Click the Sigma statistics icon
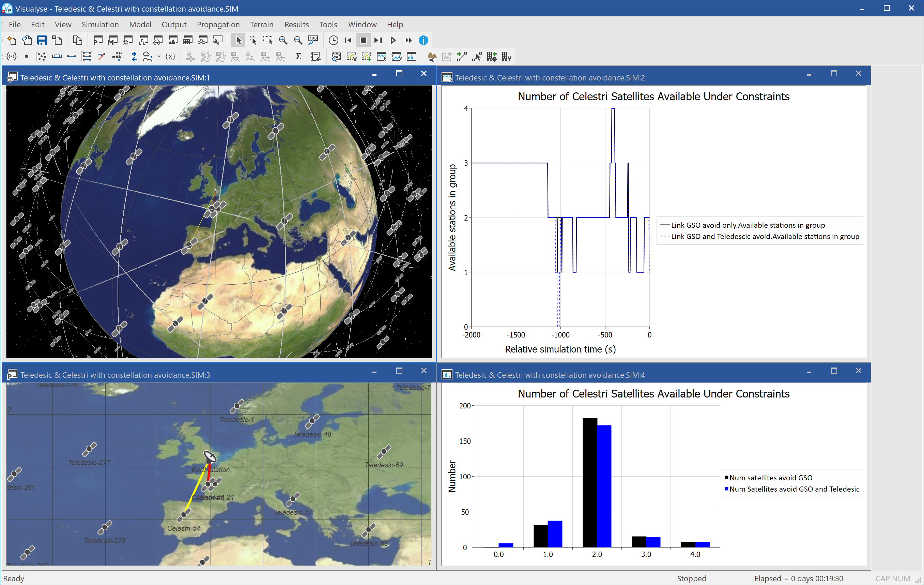 pyautogui.click(x=298, y=57)
